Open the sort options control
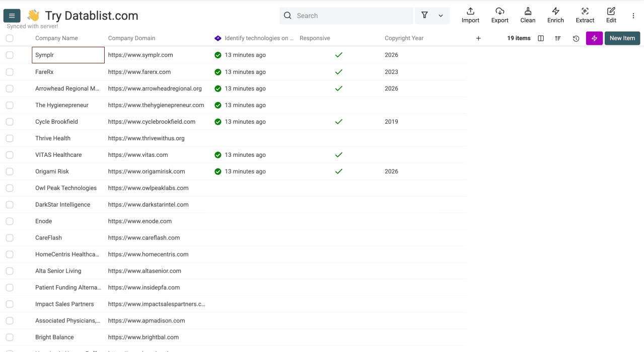The image size is (644, 352). click(558, 38)
